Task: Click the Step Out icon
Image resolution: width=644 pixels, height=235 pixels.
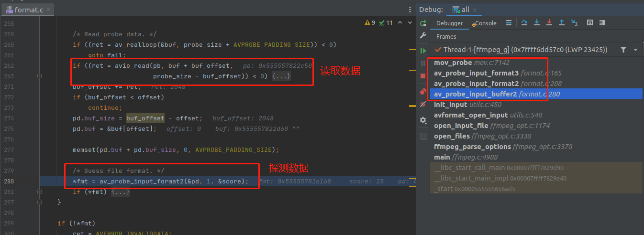Action: (x=562, y=23)
